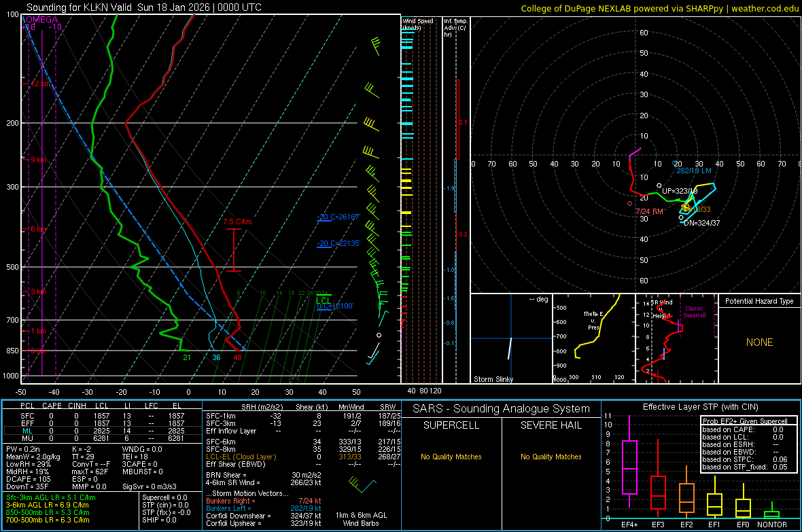Click the '12 km' height marker
The image size is (802, 532).
click(x=40, y=84)
